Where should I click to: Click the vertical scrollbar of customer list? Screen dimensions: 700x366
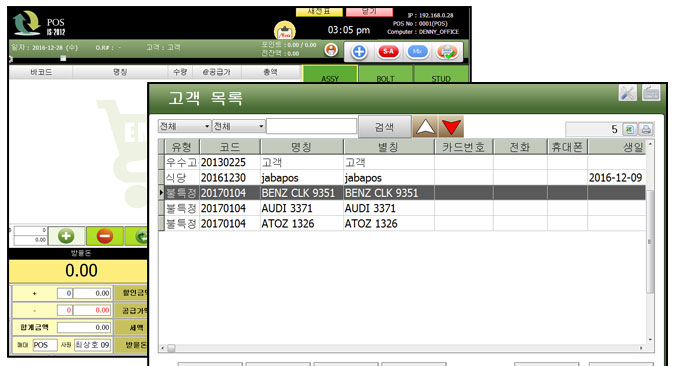(x=650, y=241)
